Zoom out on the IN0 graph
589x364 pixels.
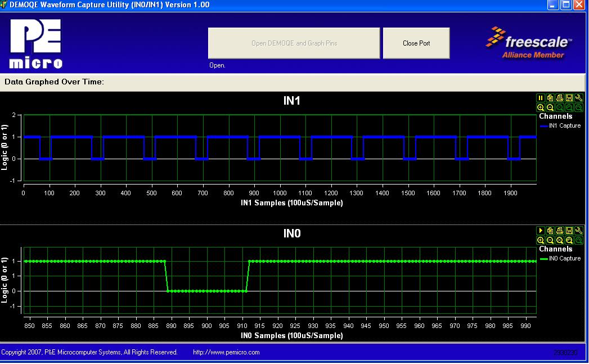[550, 240]
